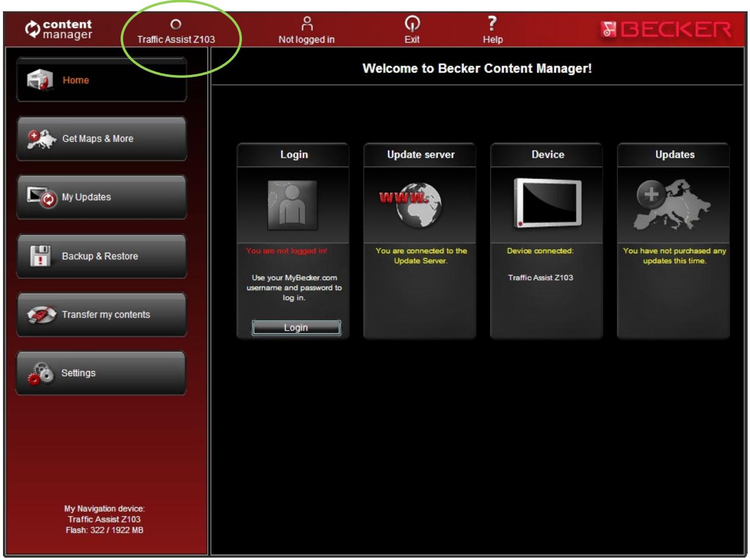The height and width of the screenshot is (560, 750).
Task: Open Get Maps & More
Action: pyautogui.click(x=101, y=139)
